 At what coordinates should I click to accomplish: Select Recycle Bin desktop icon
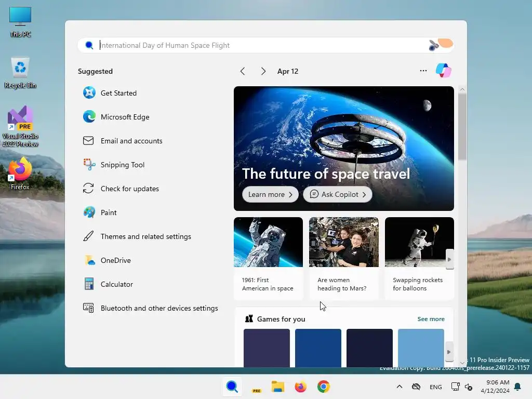pos(20,73)
